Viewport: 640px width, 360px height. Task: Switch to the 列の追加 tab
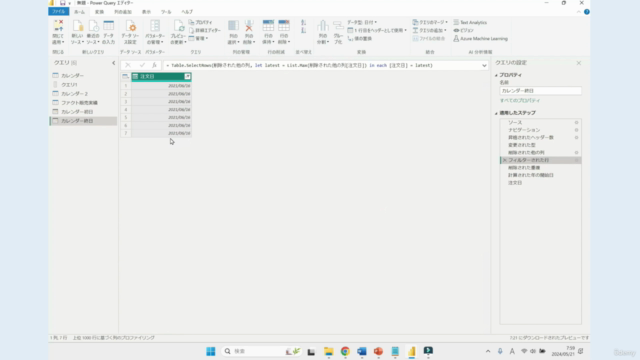[123, 12]
